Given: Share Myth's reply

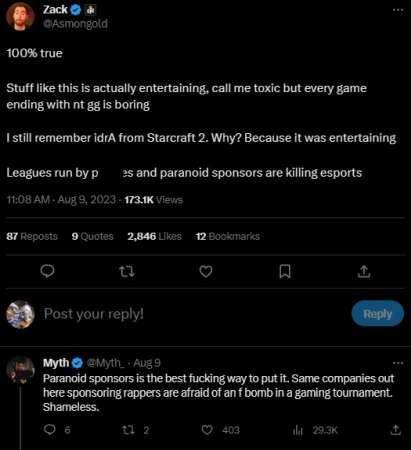Looking at the screenshot, I should pyautogui.click(x=395, y=430).
